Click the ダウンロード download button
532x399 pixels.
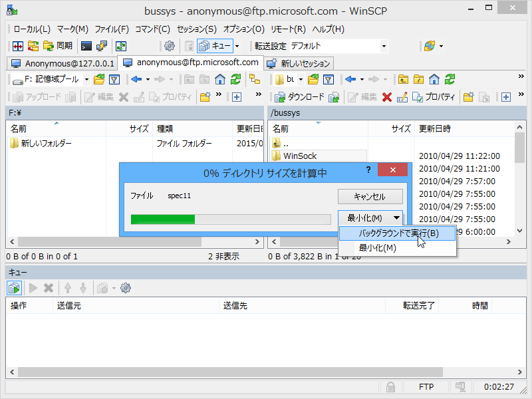[299, 97]
